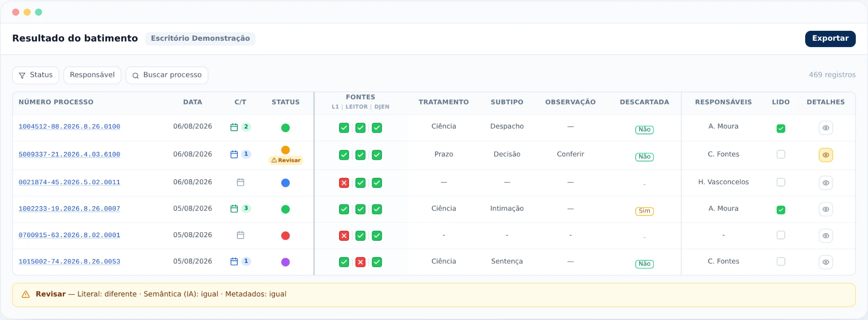Open details eye icon for process 1004512-88.2026.8.26.0100
868x320 pixels.
click(826, 128)
